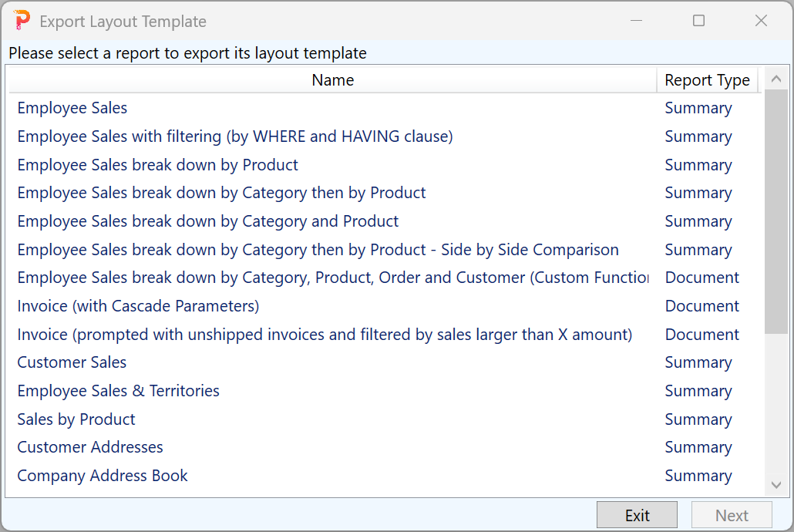Screen dimensions: 794x532
Task: Select Employee Sales break down by Category and Product
Action: pyautogui.click(x=207, y=221)
